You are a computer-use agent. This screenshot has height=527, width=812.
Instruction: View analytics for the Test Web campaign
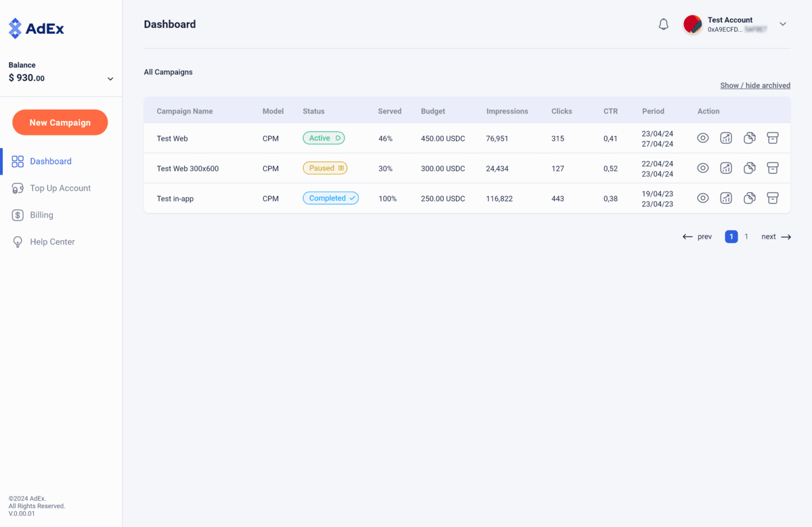pyautogui.click(x=726, y=138)
